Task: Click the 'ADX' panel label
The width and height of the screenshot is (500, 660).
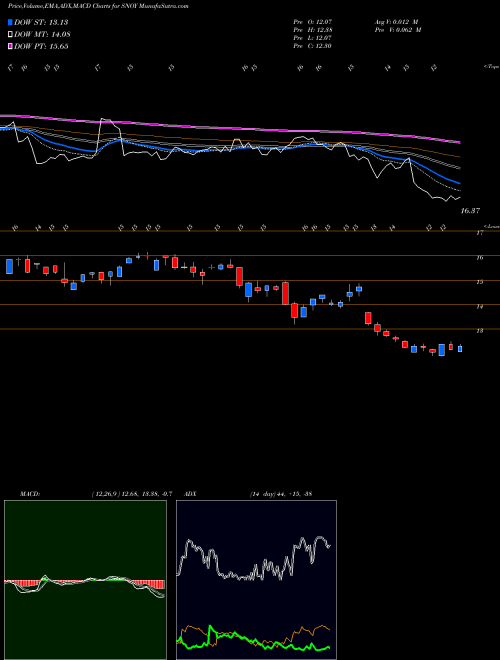Action: click(x=190, y=494)
